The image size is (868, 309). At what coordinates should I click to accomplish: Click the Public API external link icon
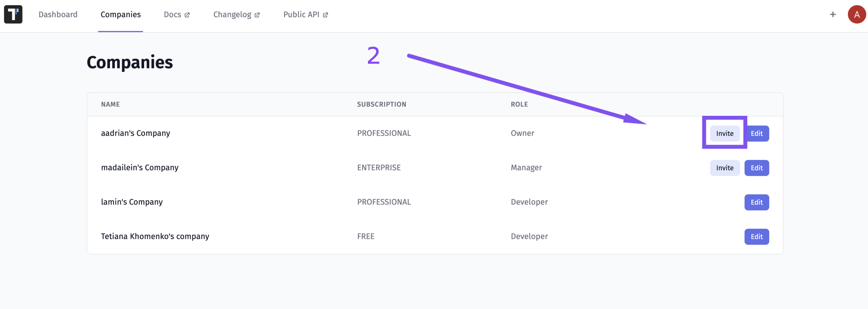(x=325, y=15)
